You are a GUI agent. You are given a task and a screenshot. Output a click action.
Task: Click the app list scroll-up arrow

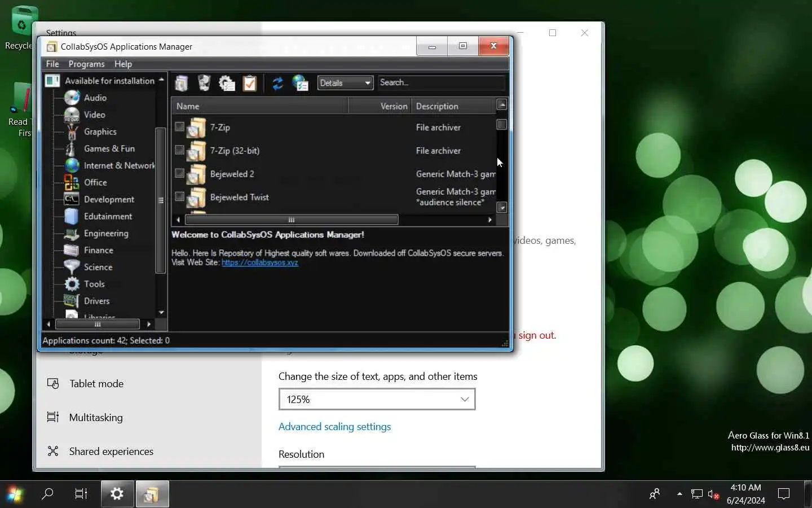point(502,104)
